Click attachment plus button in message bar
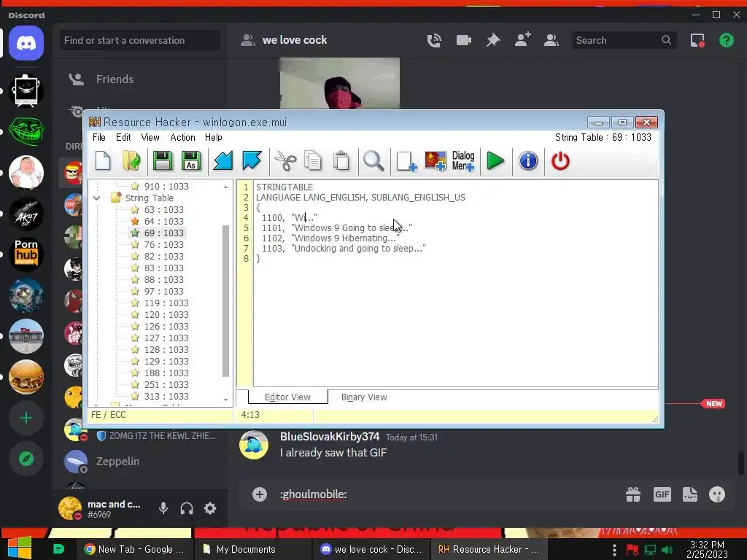Image resolution: width=747 pixels, height=560 pixels. (x=260, y=494)
